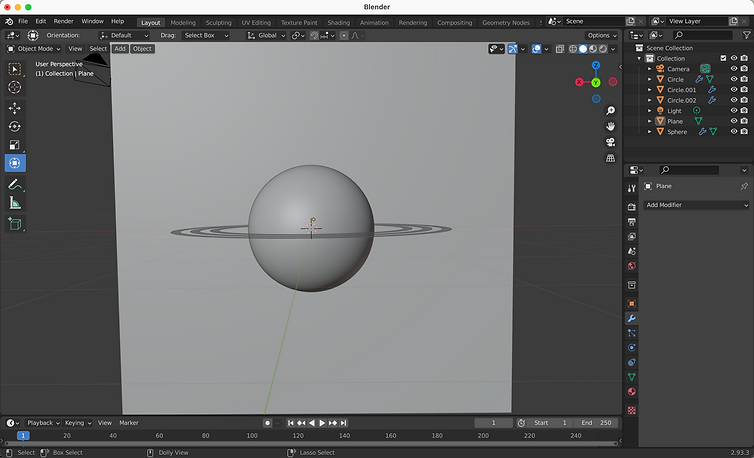
Task: Select the Move tool
Action: 15,108
